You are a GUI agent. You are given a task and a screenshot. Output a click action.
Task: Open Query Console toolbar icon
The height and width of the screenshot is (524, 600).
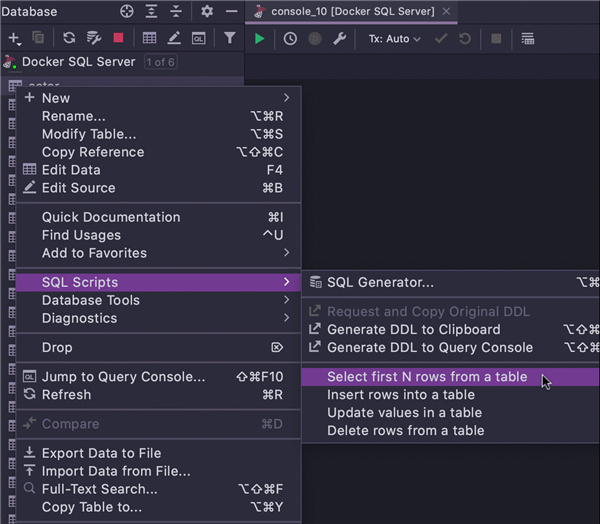pyautogui.click(x=199, y=38)
